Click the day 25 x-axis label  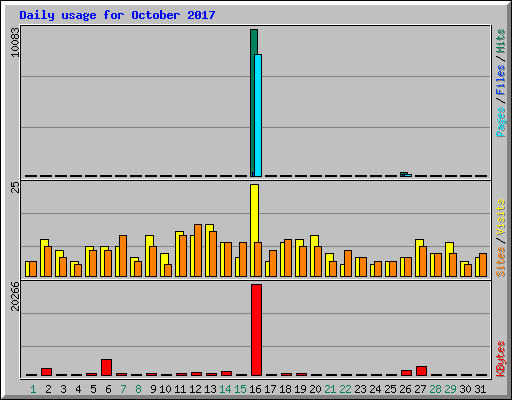click(390, 389)
